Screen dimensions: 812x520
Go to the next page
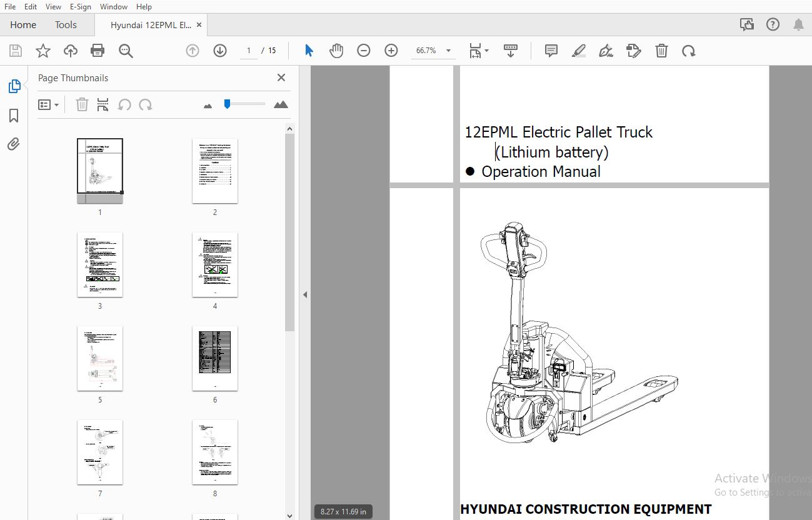click(x=220, y=51)
